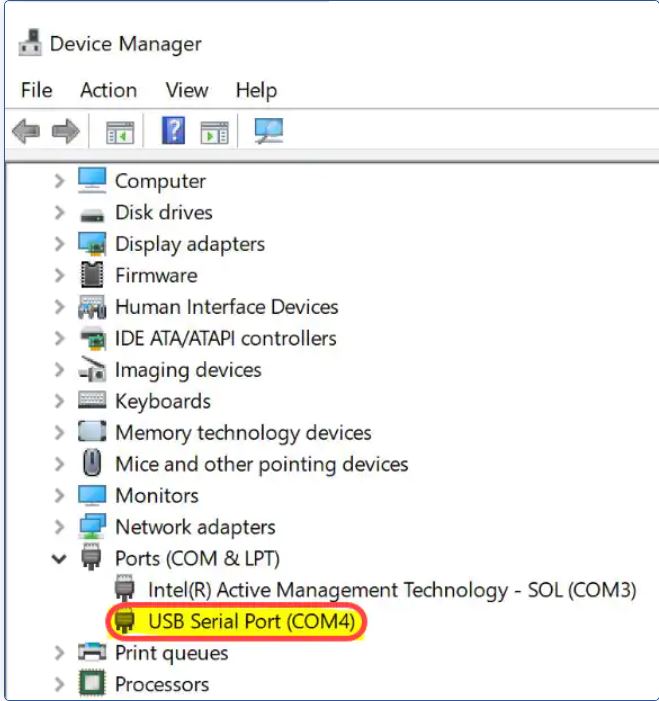Select the USB Serial Port (COM4) text
This screenshot has width=659, height=701.
click(252, 621)
